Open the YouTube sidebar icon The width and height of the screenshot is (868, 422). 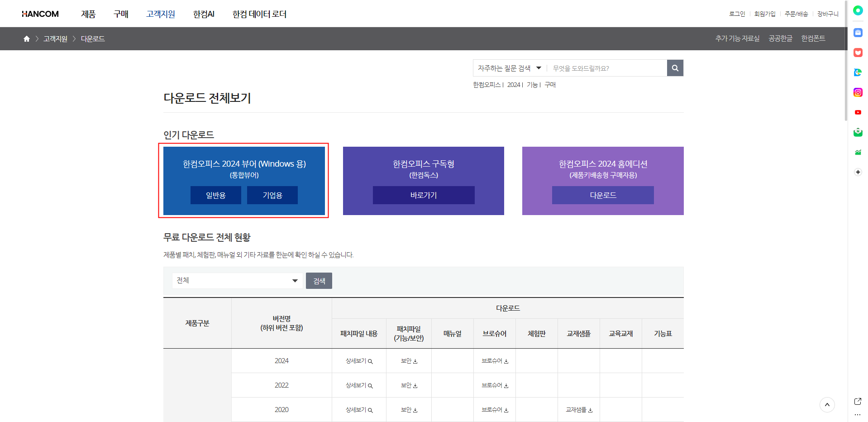(x=858, y=112)
